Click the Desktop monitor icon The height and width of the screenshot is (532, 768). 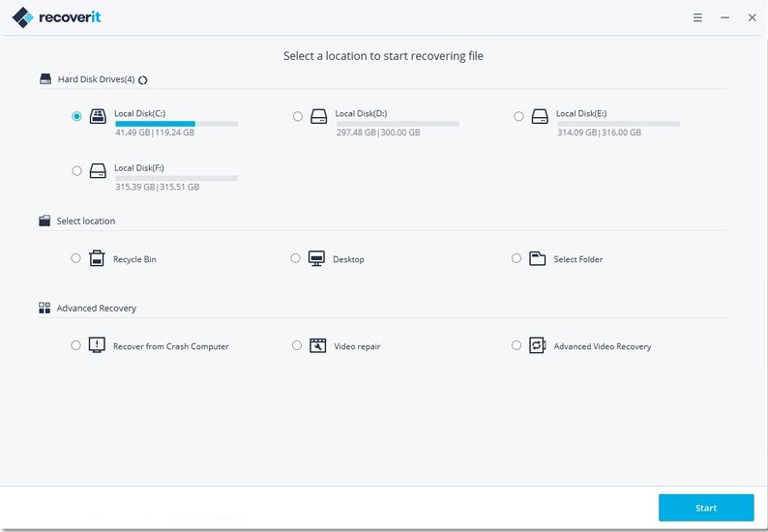(x=316, y=258)
